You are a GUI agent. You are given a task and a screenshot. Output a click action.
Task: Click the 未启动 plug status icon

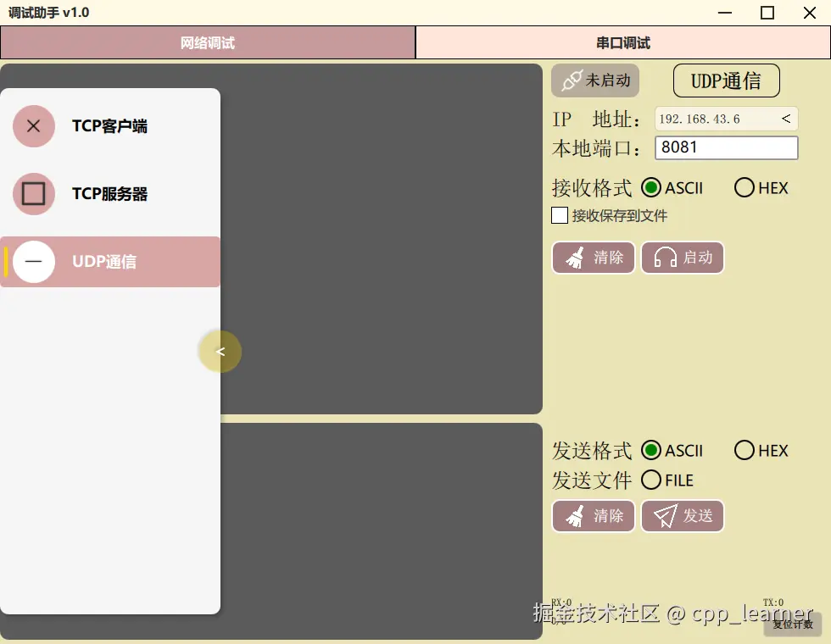point(570,80)
